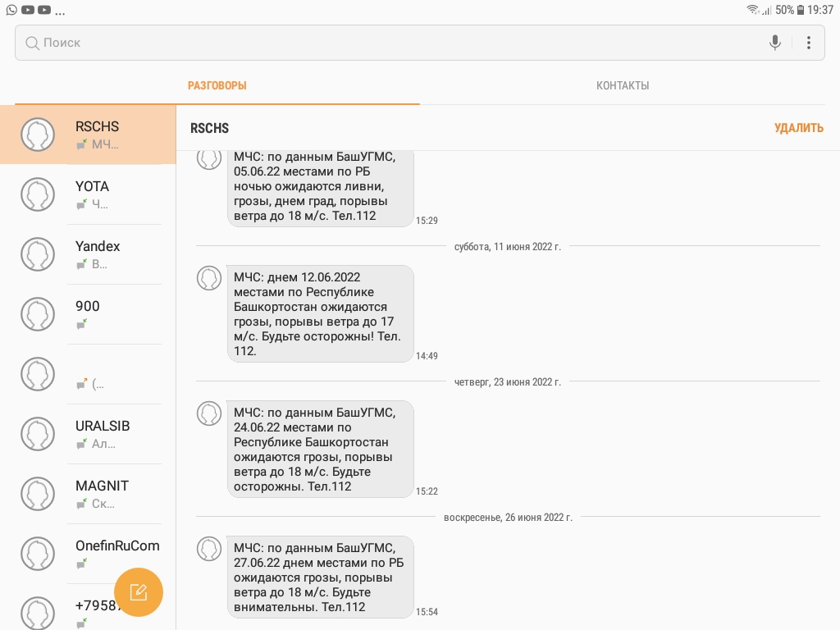This screenshot has height=630, width=840.
Task: Open the MAGNIT conversation
Action: 102,494
